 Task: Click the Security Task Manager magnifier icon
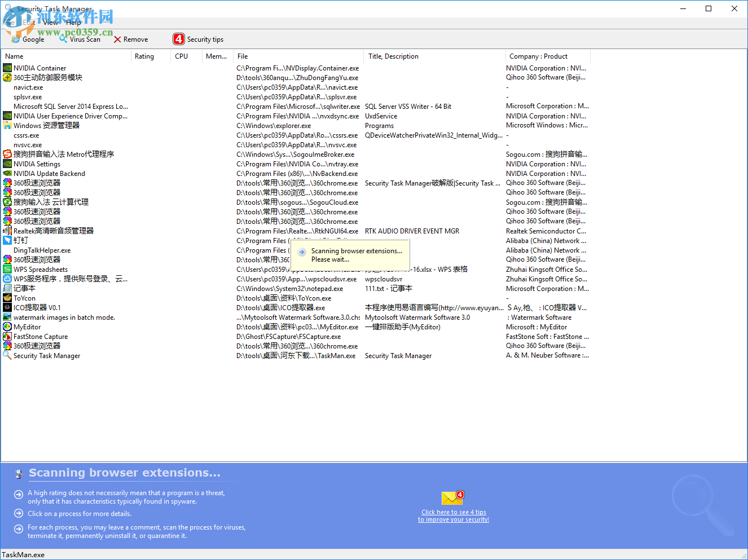tap(7, 355)
